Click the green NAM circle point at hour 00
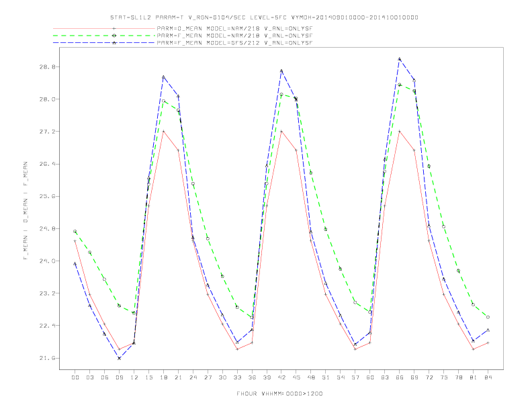Viewport: 532px width, 411px height. click(x=75, y=231)
